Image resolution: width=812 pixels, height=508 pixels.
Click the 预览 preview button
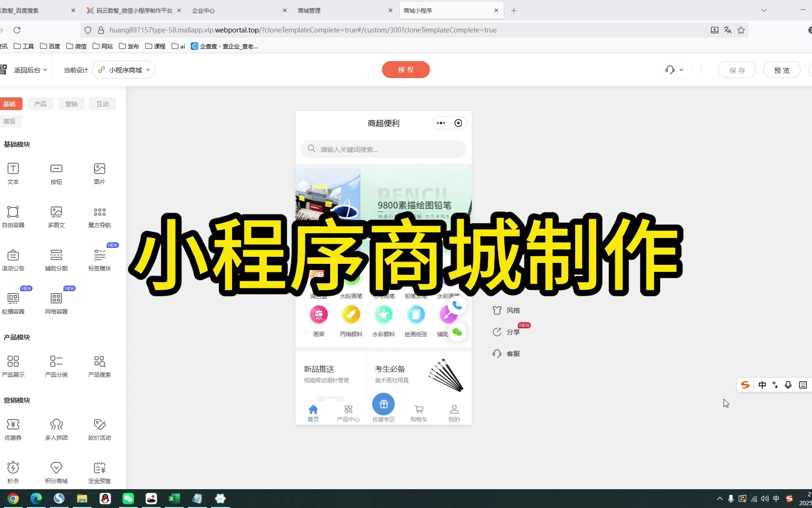click(782, 70)
